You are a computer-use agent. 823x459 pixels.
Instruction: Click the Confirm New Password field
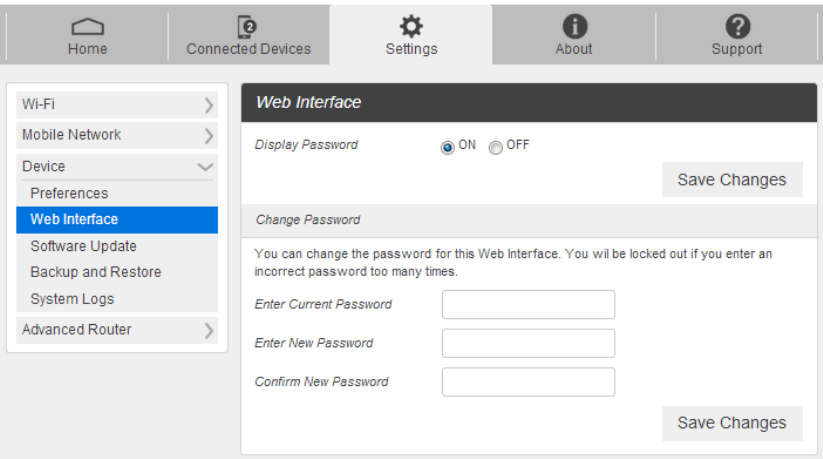pos(528,382)
